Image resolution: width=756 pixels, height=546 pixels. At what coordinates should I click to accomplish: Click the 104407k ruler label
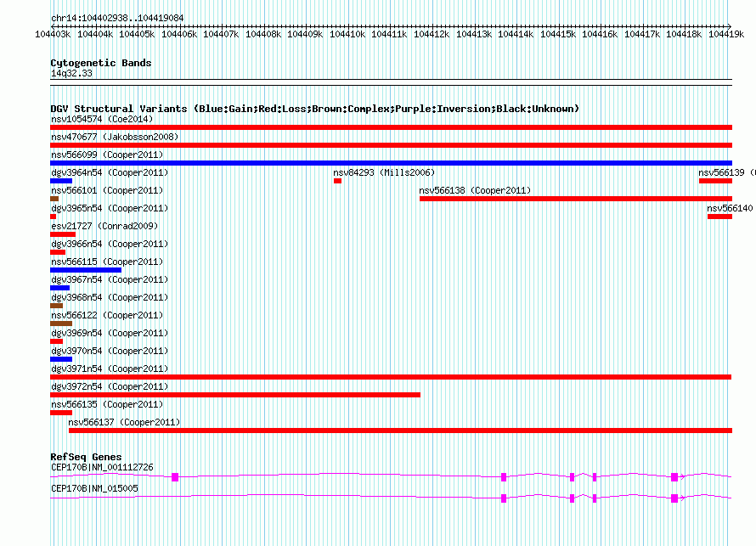[222, 34]
